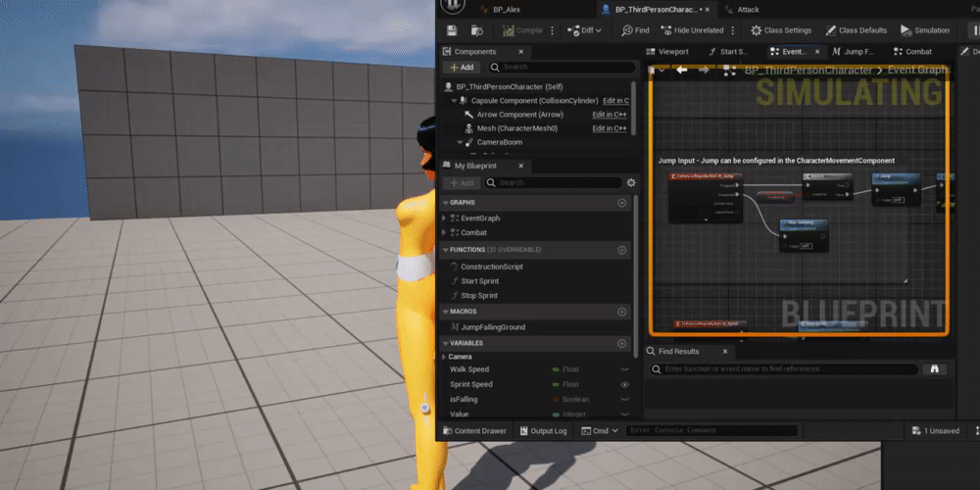
Task: Change Walk Speed Float type
Action: (565, 369)
